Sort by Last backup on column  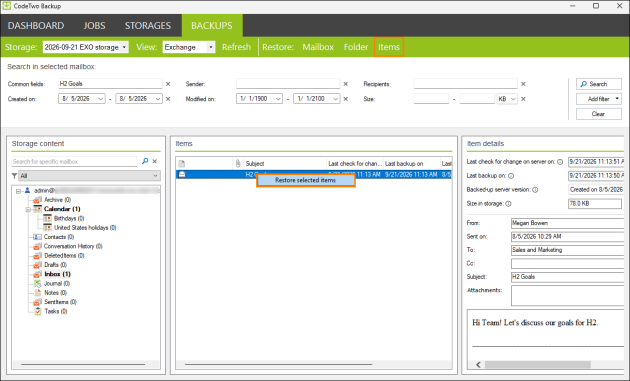click(x=411, y=164)
